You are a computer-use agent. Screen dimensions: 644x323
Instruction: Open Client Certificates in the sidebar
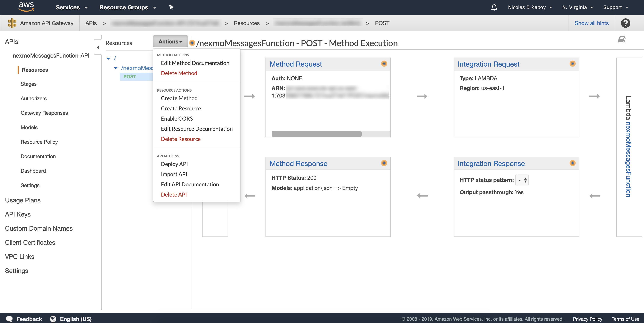(x=30, y=242)
